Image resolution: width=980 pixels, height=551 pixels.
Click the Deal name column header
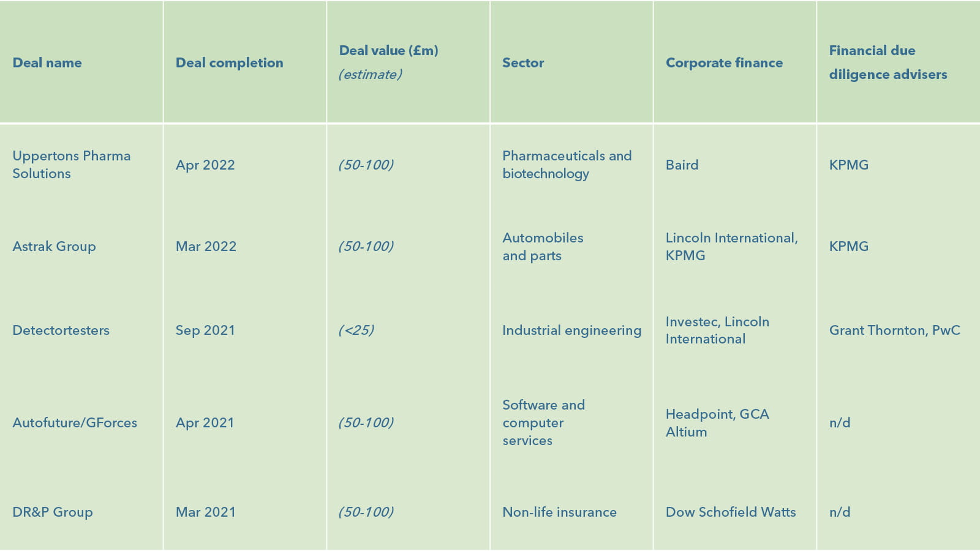(x=47, y=62)
